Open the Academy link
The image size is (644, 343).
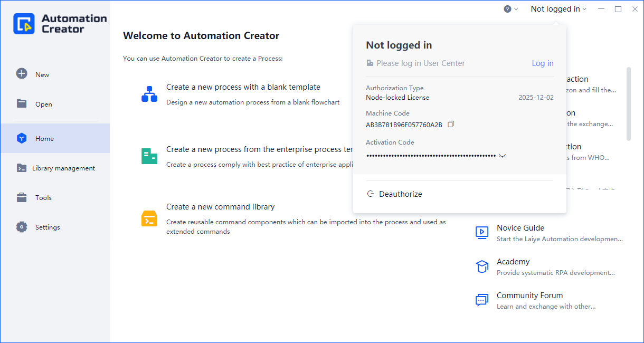pyautogui.click(x=513, y=262)
